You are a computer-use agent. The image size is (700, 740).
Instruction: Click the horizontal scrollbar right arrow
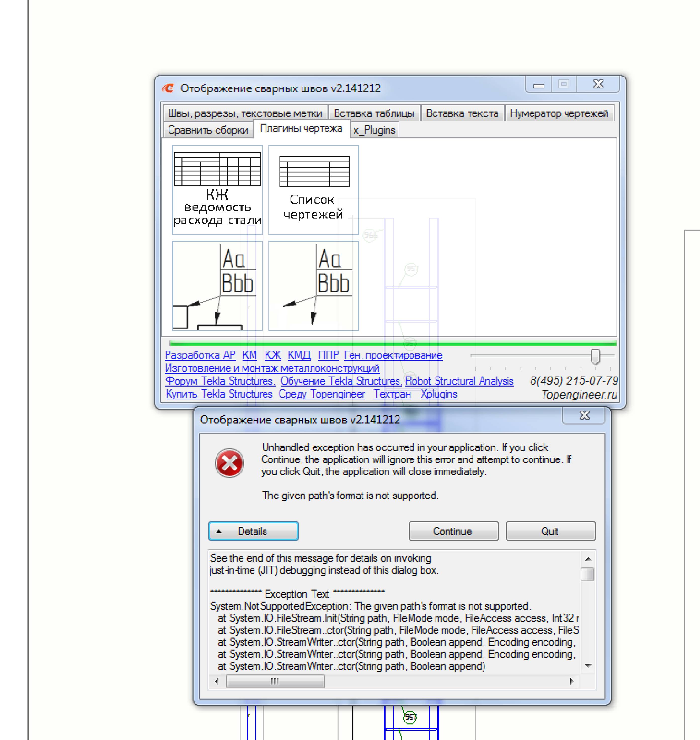[x=572, y=681]
